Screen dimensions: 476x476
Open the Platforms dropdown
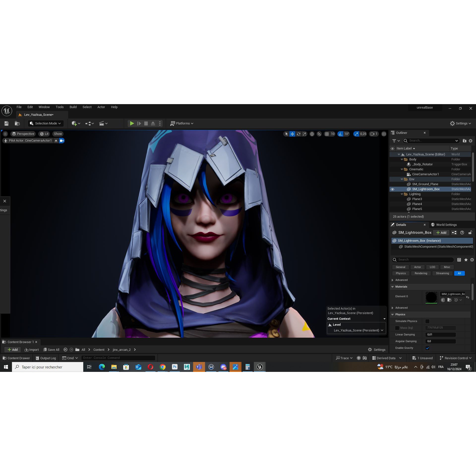coord(182,123)
